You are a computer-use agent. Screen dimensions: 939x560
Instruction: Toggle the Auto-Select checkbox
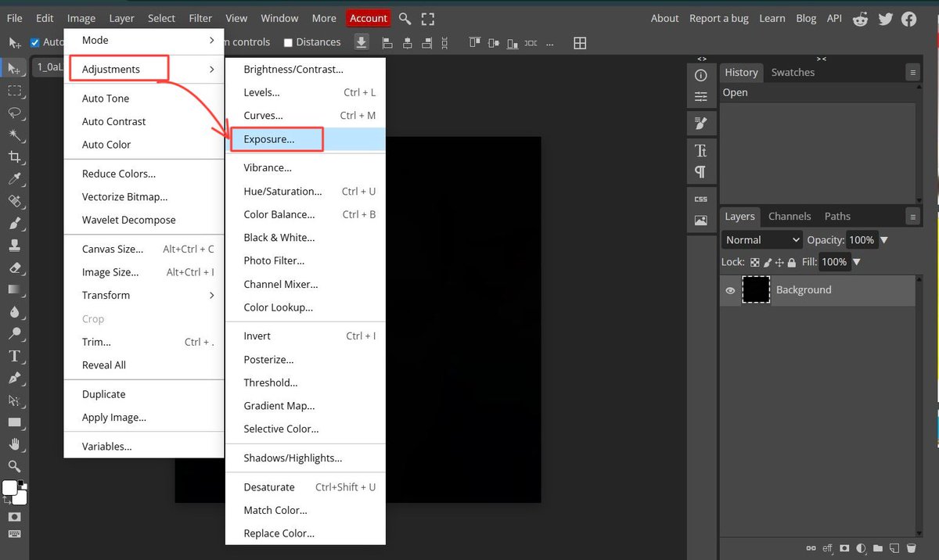click(34, 42)
